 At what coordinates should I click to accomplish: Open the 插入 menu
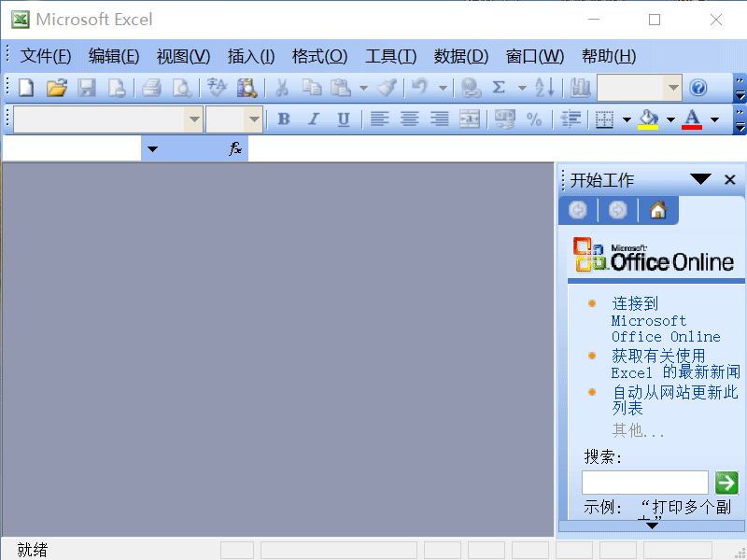pos(251,56)
